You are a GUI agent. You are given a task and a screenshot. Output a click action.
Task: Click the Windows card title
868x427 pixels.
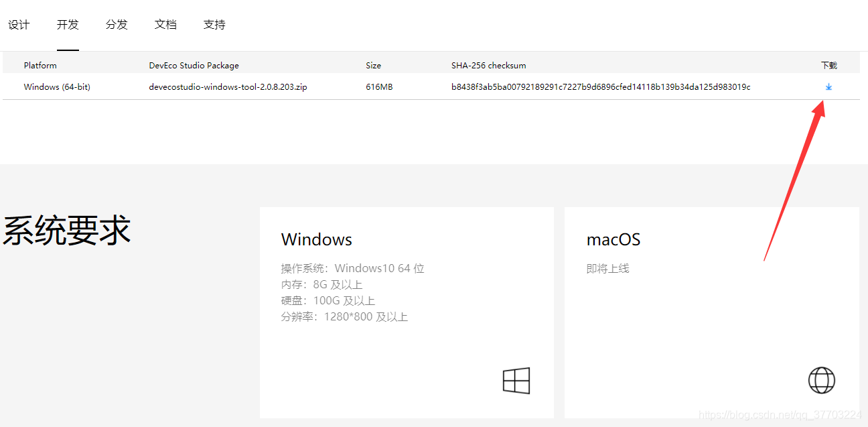click(317, 239)
